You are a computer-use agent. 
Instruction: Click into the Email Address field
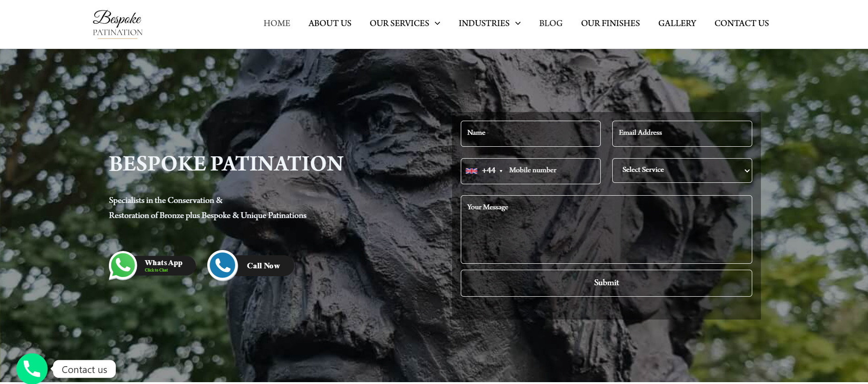(682, 133)
